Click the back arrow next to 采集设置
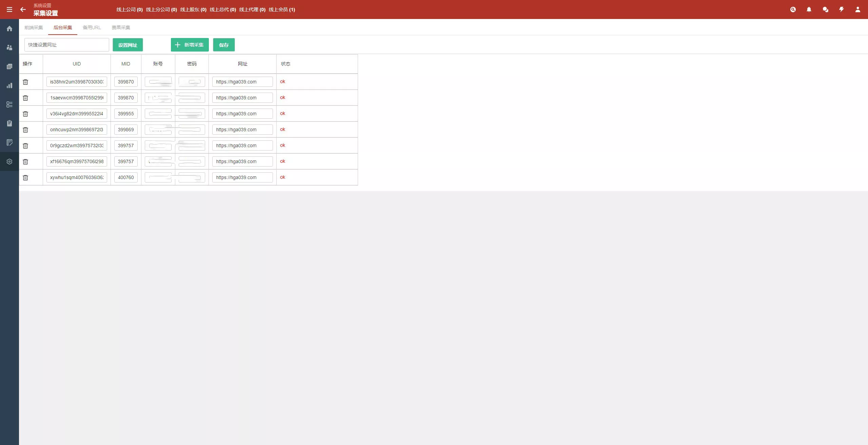868x445 pixels. coord(23,9)
